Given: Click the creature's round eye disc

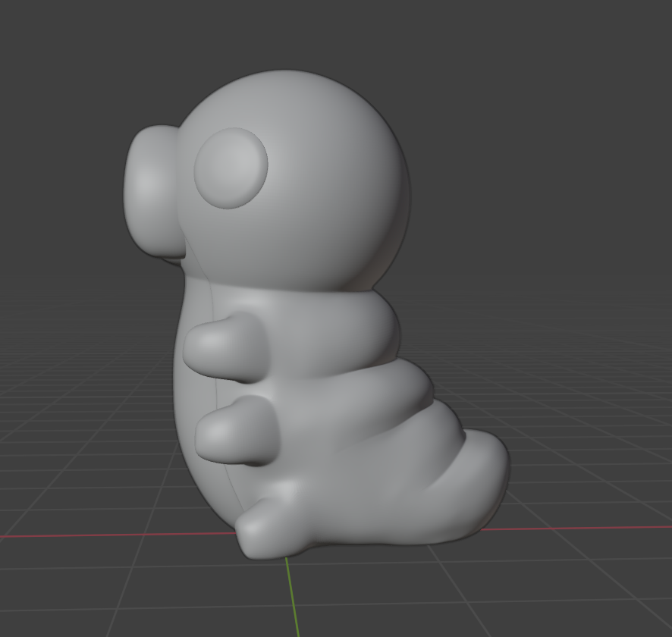Looking at the screenshot, I should (231, 168).
